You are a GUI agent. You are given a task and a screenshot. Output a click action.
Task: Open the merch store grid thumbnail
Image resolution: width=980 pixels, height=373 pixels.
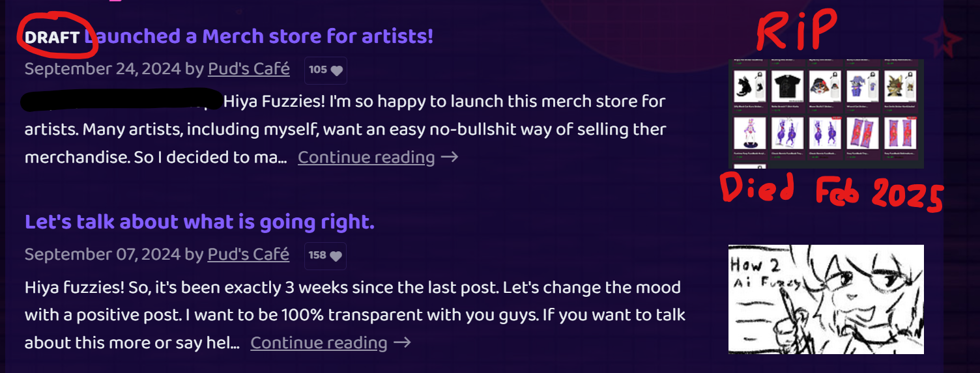[826, 114]
